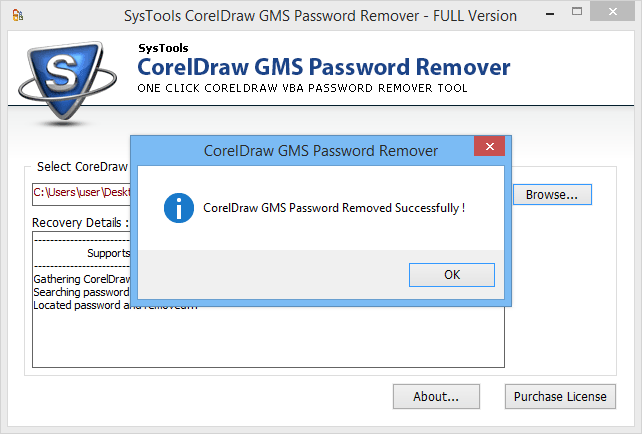Click the "Searching password" log line
This screenshot has height=434, width=642.
pyautogui.click(x=81, y=292)
